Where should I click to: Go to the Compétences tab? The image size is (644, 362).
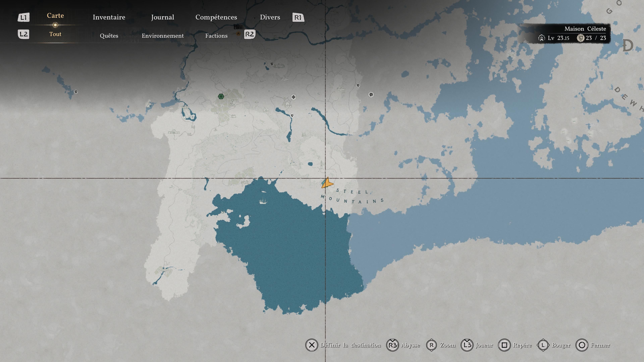(x=216, y=17)
